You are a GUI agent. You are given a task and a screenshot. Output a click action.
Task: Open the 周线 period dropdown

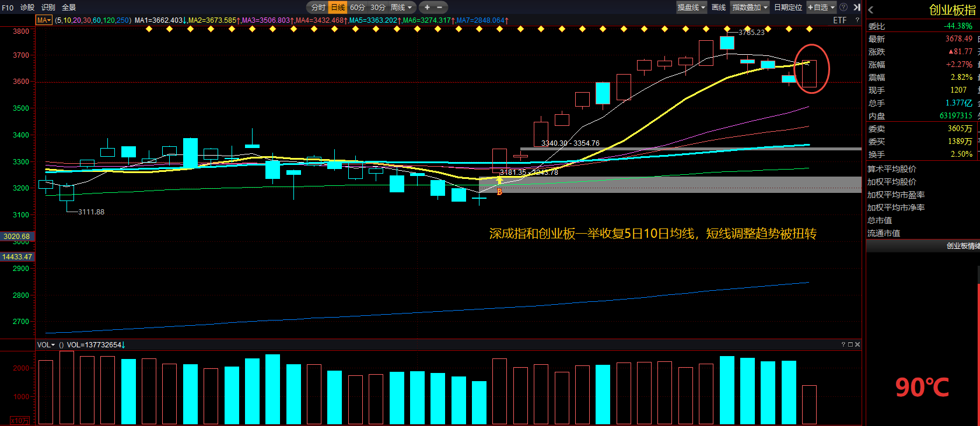401,8
